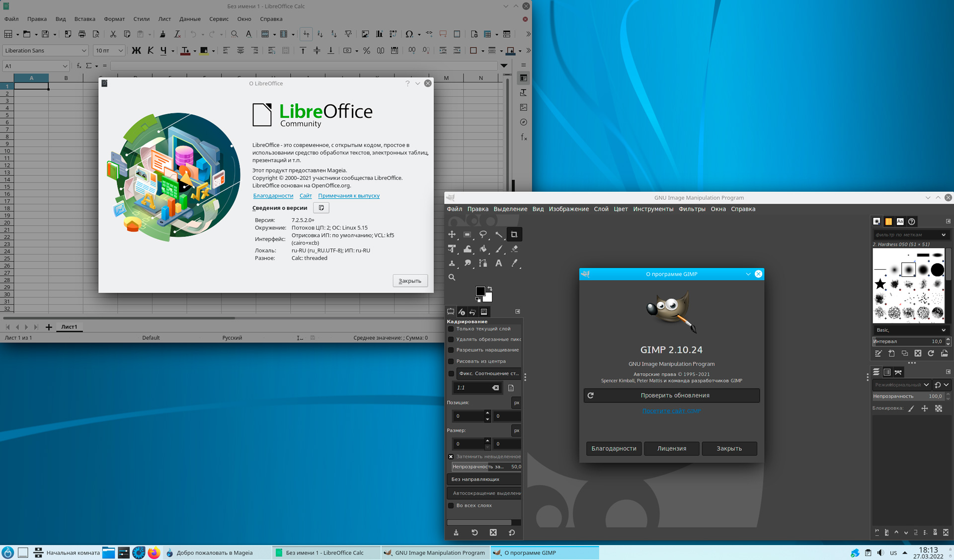Image resolution: width=954 pixels, height=560 pixels.
Task: Click the black foreground color swatch
Action: [x=480, y=291]
